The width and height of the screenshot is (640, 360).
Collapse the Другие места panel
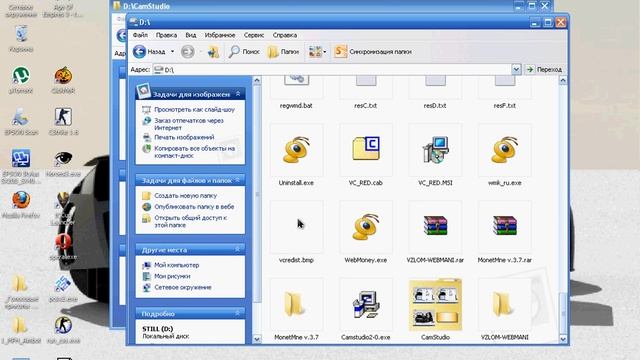coord(238,249)
